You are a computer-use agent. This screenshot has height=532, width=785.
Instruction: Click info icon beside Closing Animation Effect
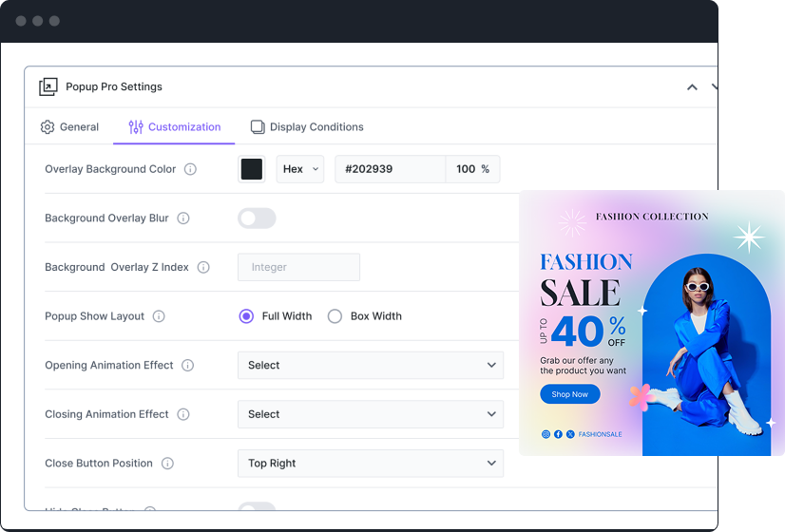[183, 414]
